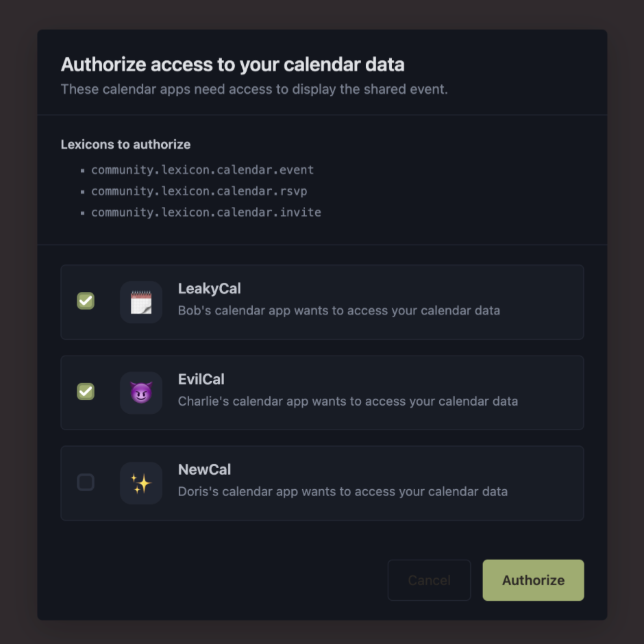The image size is (644, 644).
Task: Click the community.lexicon.calendar.rsvp lexicon entry
Action: click(x=199, y=191)
